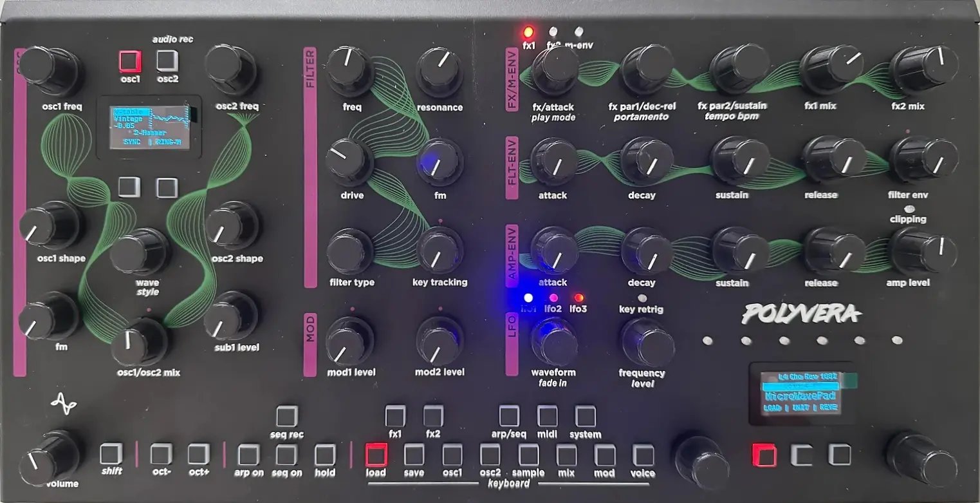Screen dimensions: 980x503
Task: Tap the fx2 button beside arp/seq
Action: point(433,416)
